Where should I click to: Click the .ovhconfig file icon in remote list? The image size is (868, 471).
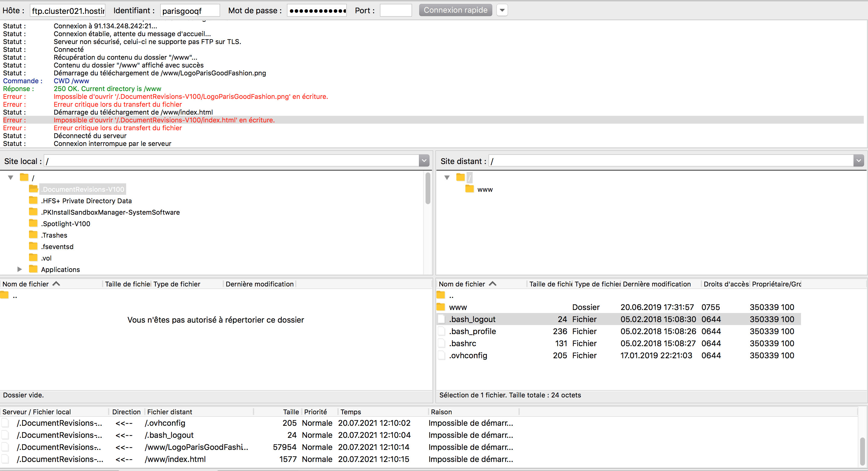[441, 355]
